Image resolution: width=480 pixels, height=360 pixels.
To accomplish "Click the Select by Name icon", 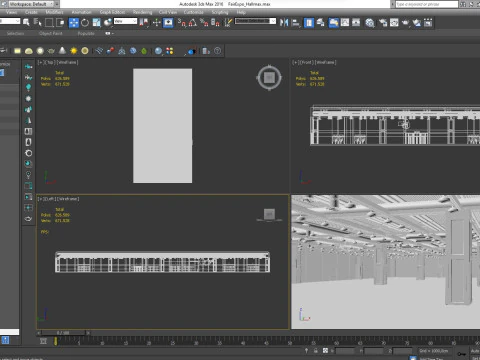I will [37, 23].
